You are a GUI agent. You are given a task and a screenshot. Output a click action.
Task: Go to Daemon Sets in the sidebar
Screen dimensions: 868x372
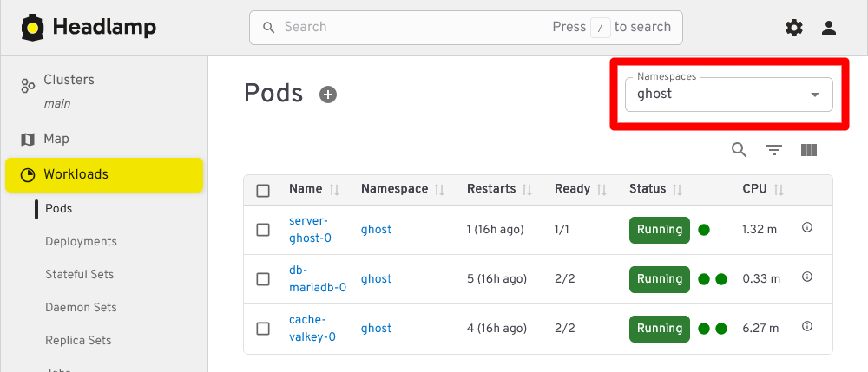coord(81,307)
